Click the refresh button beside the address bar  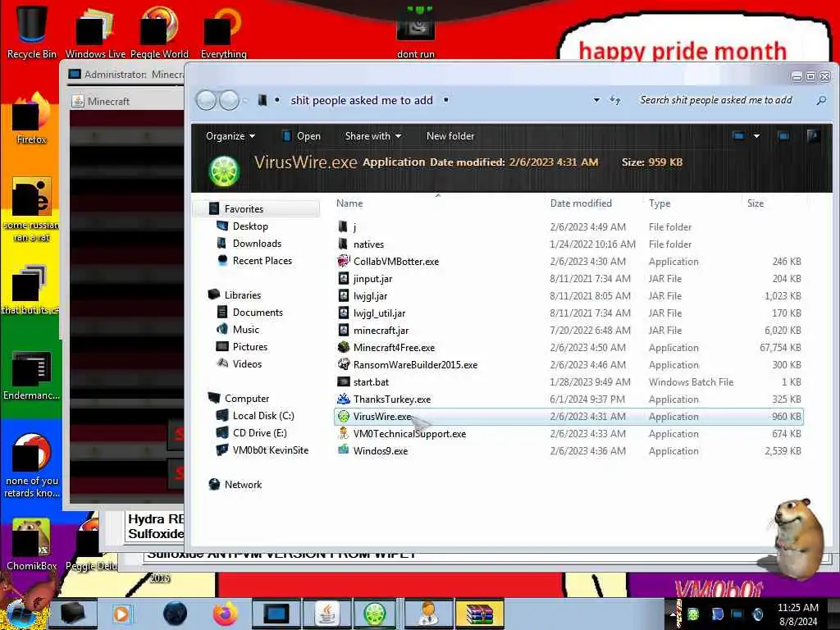tap(615, 100)
